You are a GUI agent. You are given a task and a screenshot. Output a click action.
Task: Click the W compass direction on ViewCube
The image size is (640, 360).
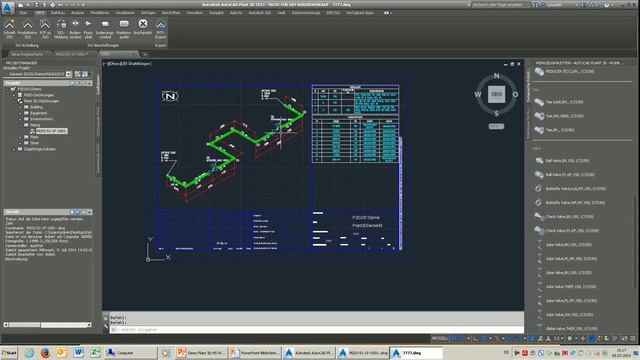point(478,94)
